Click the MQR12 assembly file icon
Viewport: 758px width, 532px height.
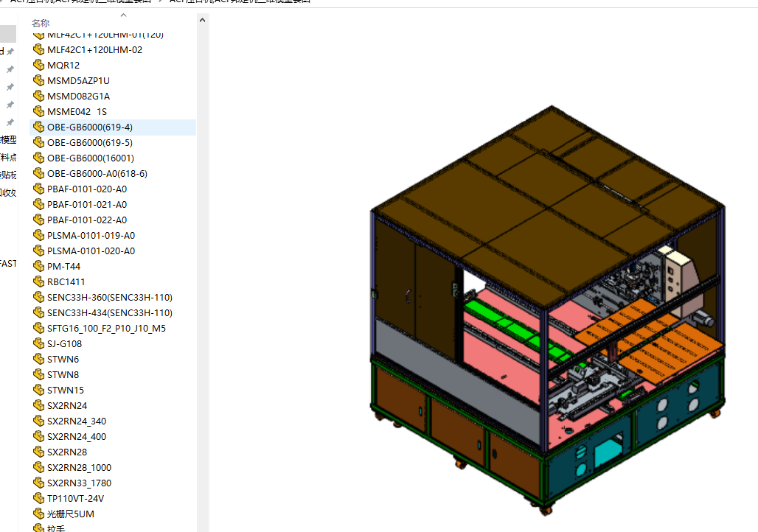point(38,65)
